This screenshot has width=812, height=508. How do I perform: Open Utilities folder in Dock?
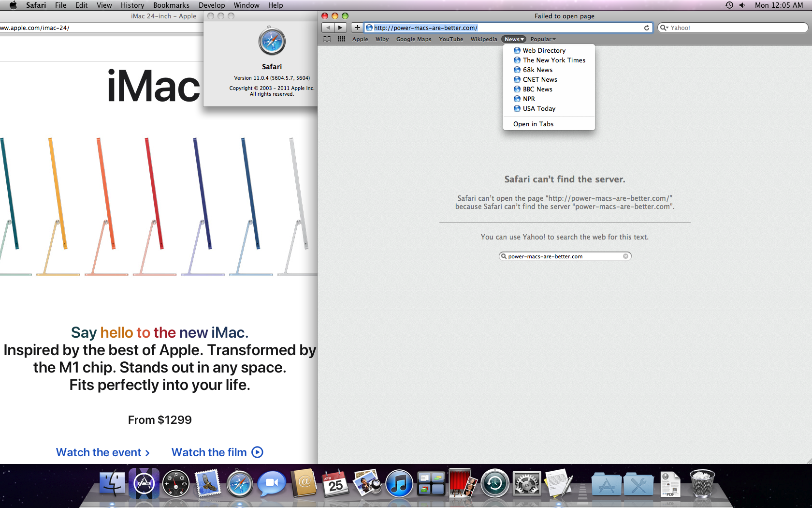[x=638, y=484]
